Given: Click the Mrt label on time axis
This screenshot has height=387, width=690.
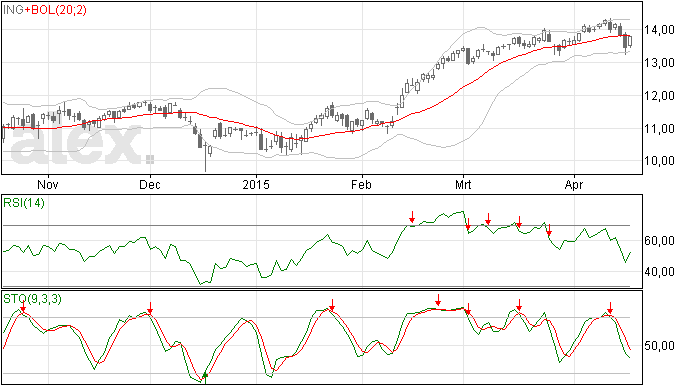Looking at the screenshot, I should (463, 184).
